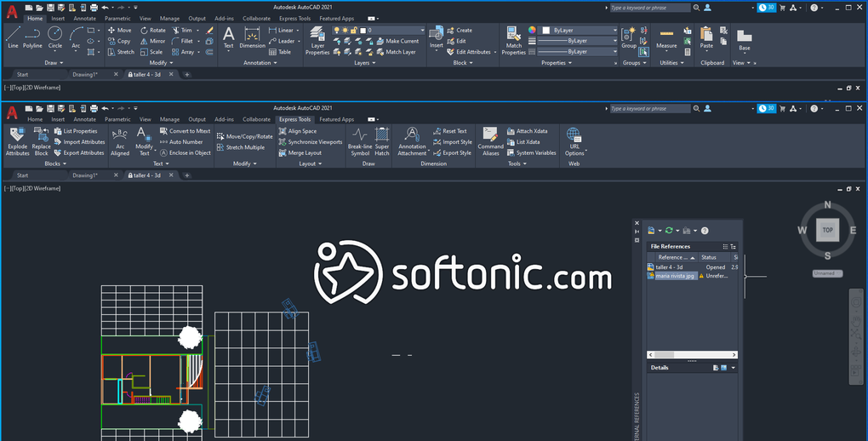This screenshot has width=868, height=441.
Task: Select the Dimension tool in the upper window
Action: pyautogui.click(x=252, y=37)
